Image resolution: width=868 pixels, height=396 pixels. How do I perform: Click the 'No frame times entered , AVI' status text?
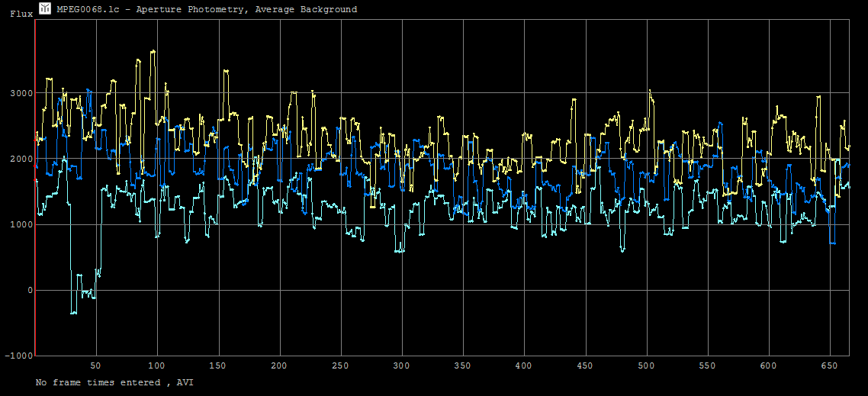[114, 382]
